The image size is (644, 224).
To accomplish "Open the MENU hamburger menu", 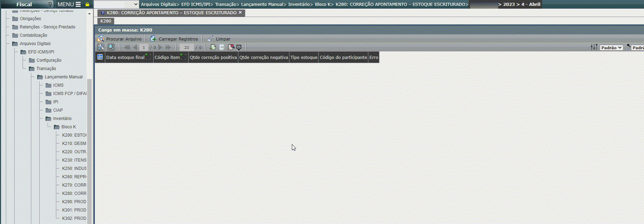I will [69, 5].
